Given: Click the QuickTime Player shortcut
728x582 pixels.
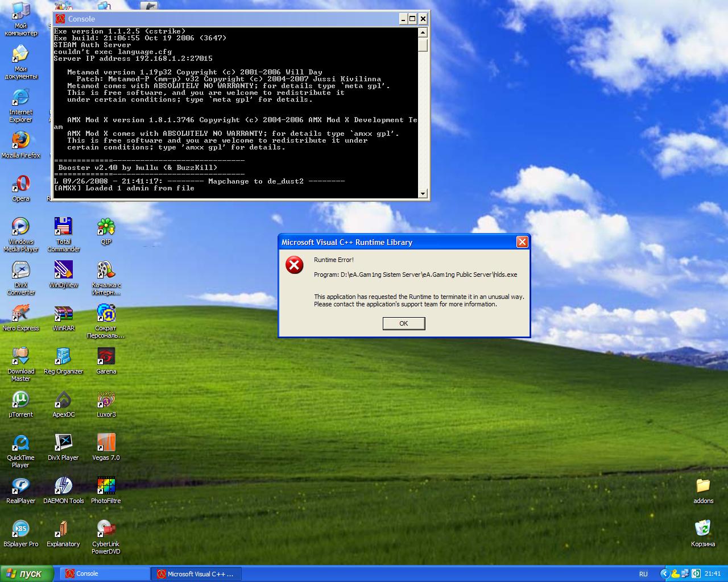Looking at the screenshot, I should (21, 450).
